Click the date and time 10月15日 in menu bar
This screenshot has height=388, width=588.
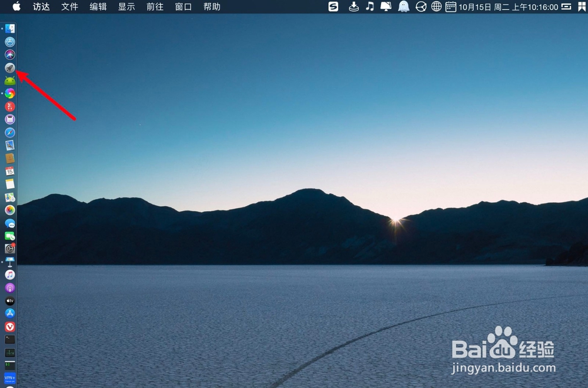(x=509, y=6)
